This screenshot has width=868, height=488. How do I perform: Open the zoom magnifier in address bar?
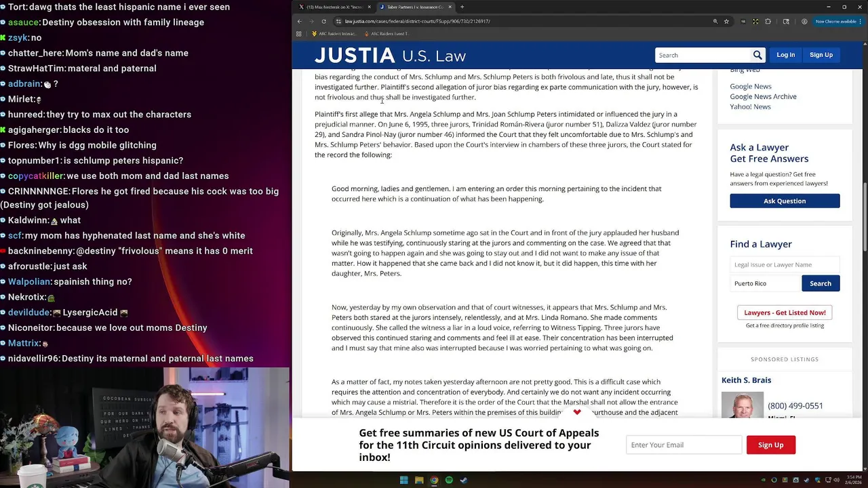(x=715, y=21)
